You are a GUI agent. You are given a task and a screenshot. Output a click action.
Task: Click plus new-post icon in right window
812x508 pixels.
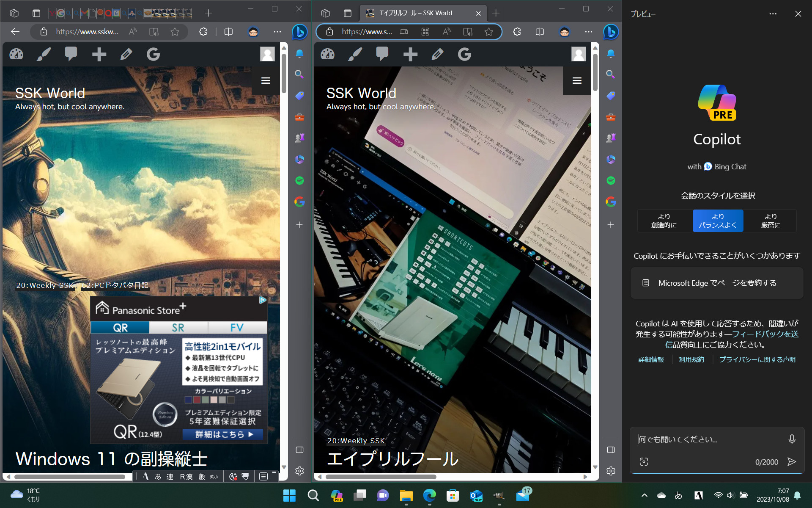pyautogui.click(x=410, y=54)
